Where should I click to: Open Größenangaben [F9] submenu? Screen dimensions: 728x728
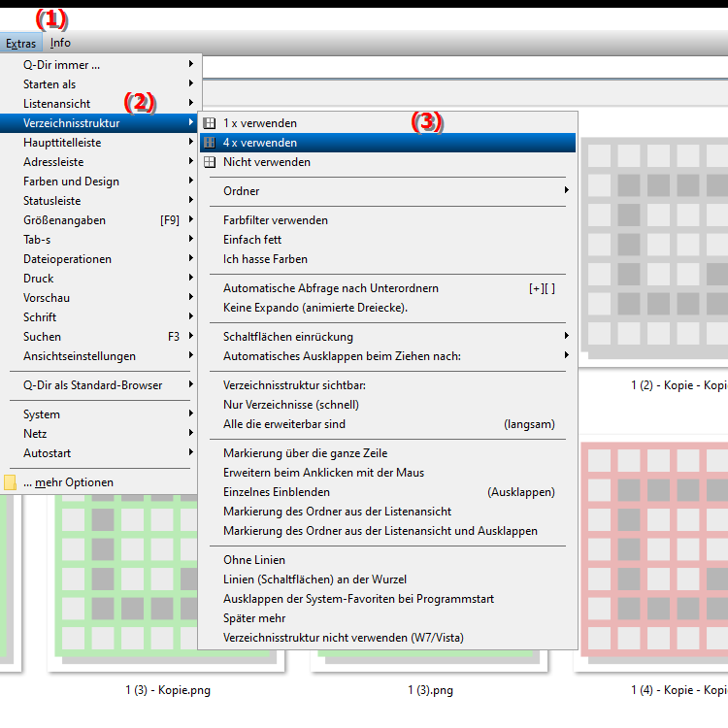click(100, 220)
